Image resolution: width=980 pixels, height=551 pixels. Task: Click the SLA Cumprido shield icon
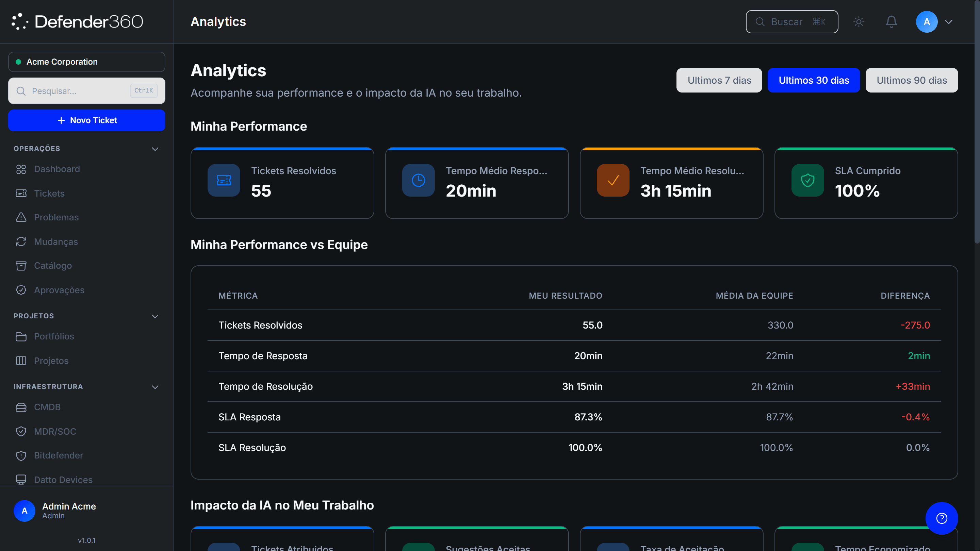tap(808, 180)
